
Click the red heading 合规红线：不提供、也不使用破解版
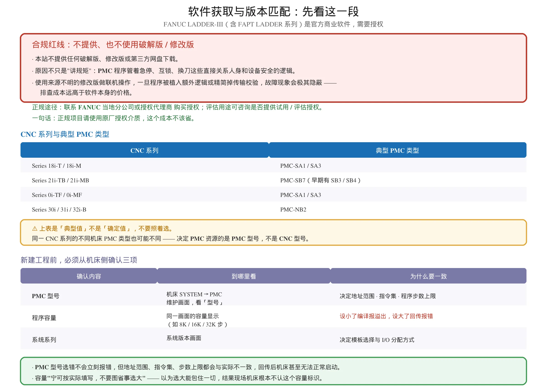(113, 45)
